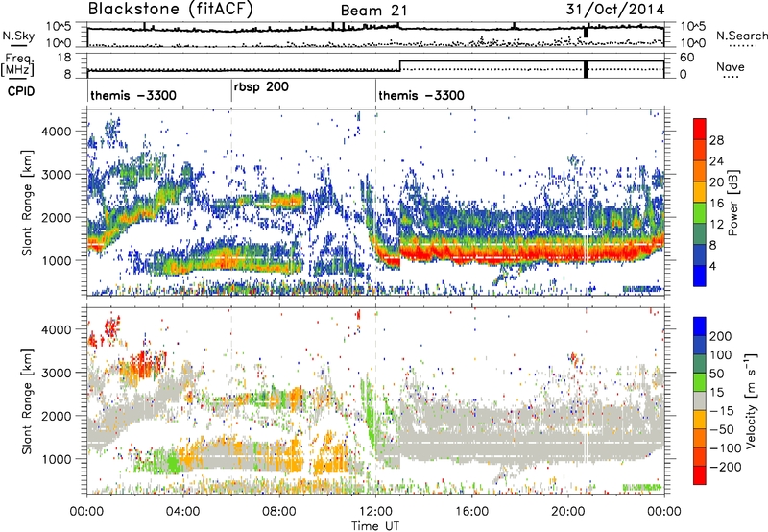
Task: Pick Power colorbar green segment between 12 and 16
Action: [x=700, y=212]
